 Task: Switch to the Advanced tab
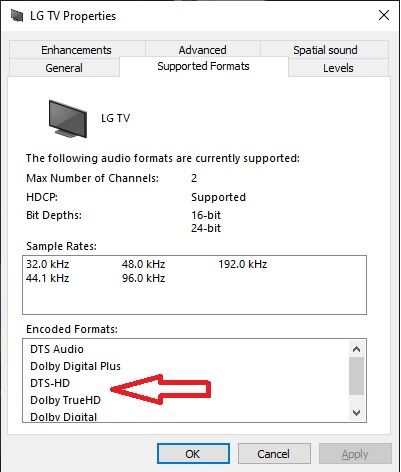click(x=203, y=50)
